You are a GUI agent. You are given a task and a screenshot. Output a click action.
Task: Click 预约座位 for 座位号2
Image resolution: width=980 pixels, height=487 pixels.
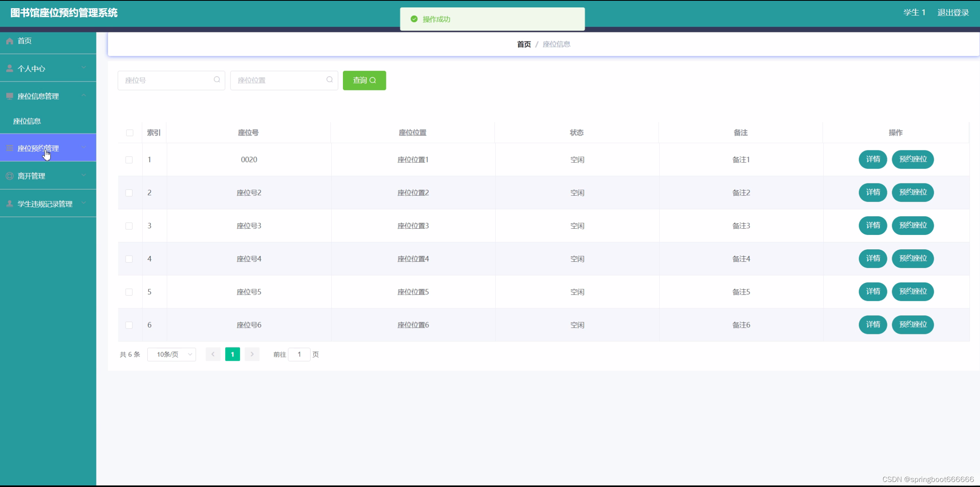click(x=912, y=192)
